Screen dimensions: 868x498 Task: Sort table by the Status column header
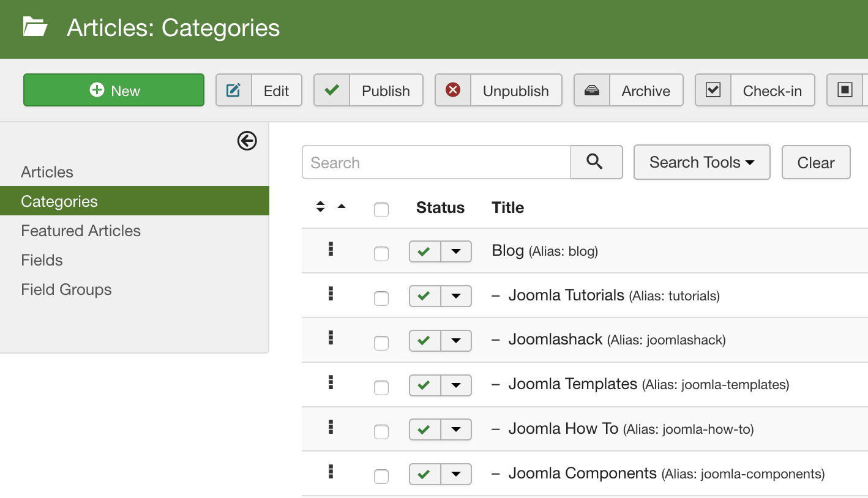coord(440,207)
